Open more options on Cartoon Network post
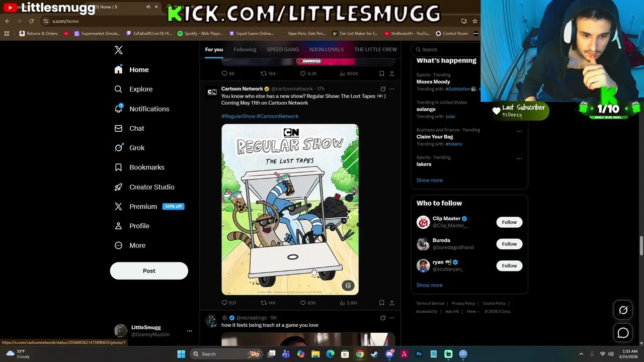 tap(392, 89)
